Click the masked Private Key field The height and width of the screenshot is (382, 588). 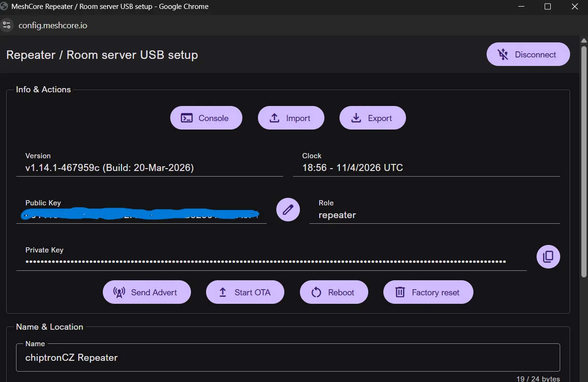265,261
